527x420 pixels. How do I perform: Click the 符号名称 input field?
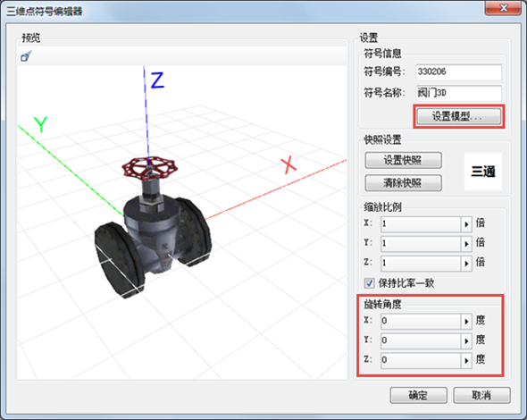[x=459, y=93]
